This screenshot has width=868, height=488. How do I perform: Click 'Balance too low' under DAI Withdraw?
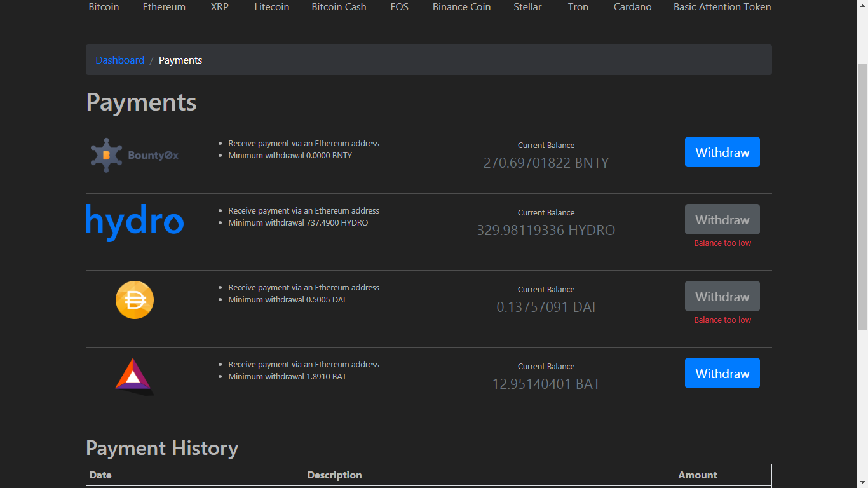point(722,320)
